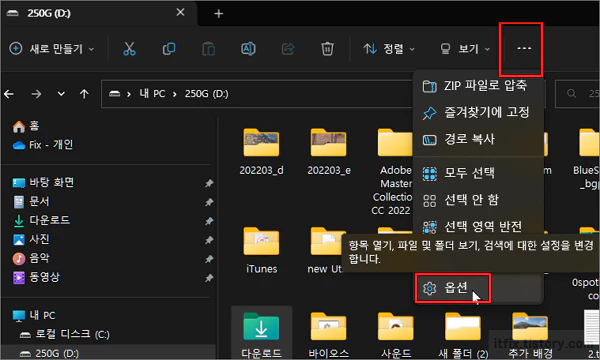Viewport: 600px width, 360px height.
Task: Click chevron between 내 PC and 250G
Action: (174, 94)
